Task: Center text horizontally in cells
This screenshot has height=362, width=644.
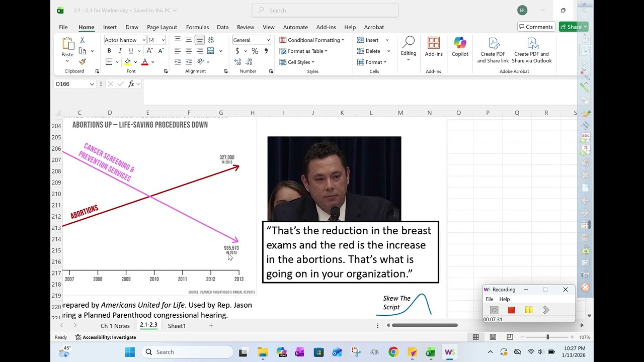Action: pyautogui.click(x=189, y=51)
